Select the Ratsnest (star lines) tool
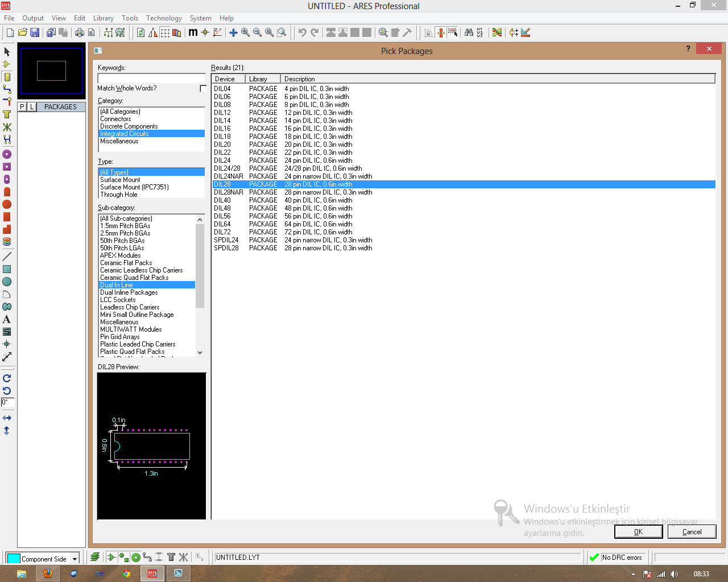728x582 pixels. point(7,127)
